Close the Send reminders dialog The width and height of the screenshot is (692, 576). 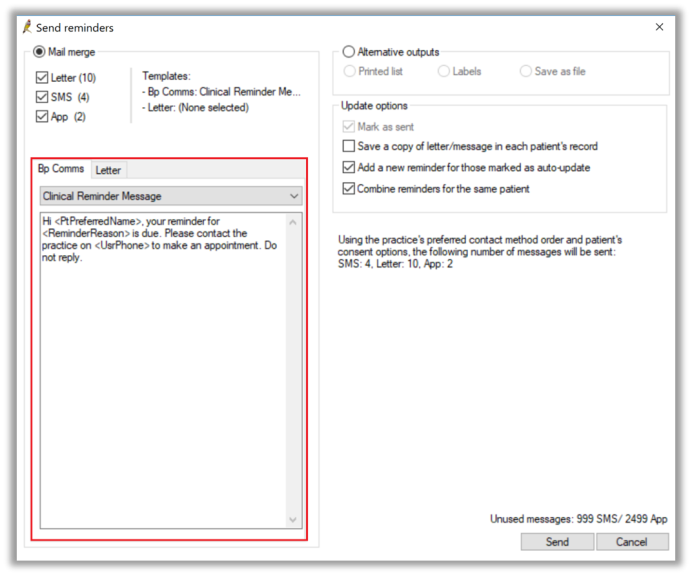point(659,27)
